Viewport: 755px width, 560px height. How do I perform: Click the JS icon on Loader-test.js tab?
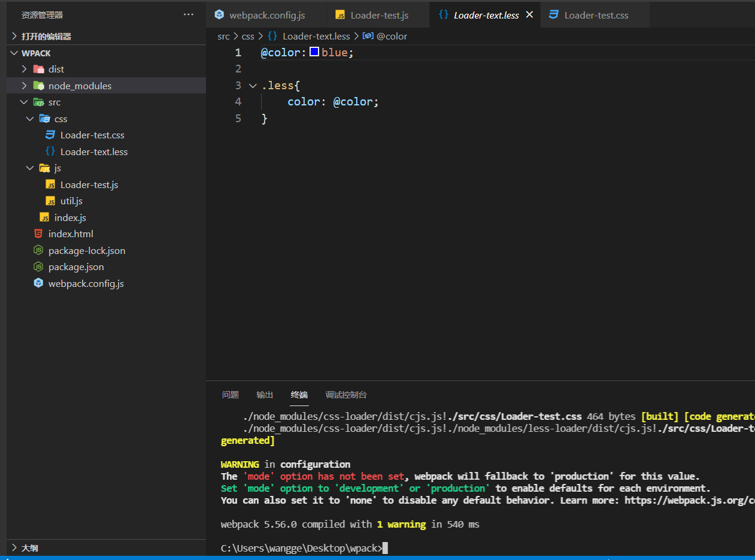(340, 15)
